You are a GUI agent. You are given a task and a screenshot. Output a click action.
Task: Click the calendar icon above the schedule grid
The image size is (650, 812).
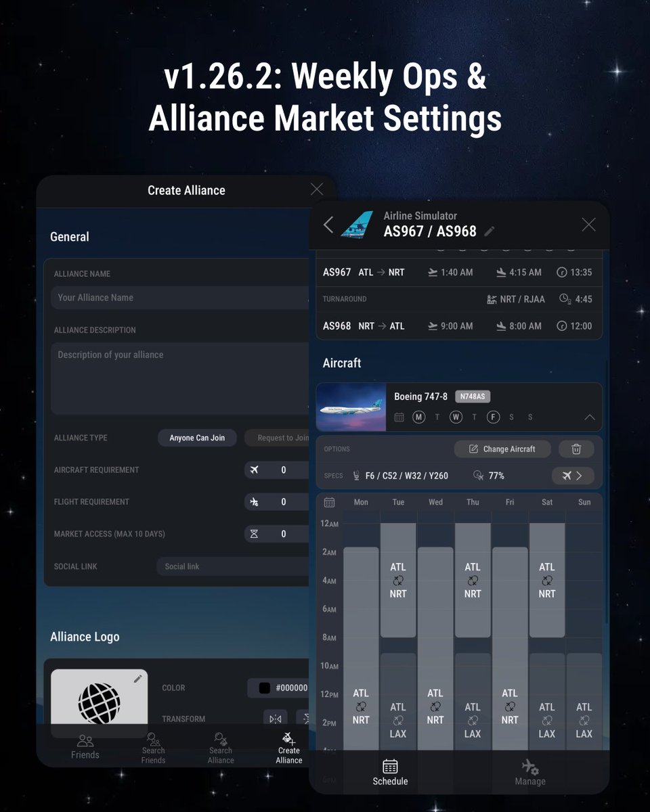(x=329, y=502)
